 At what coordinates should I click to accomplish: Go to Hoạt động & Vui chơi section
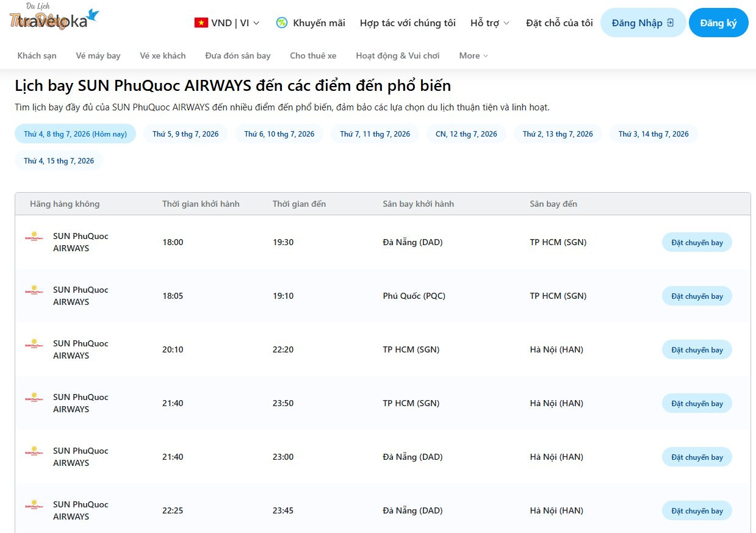[x=398, y=55]
